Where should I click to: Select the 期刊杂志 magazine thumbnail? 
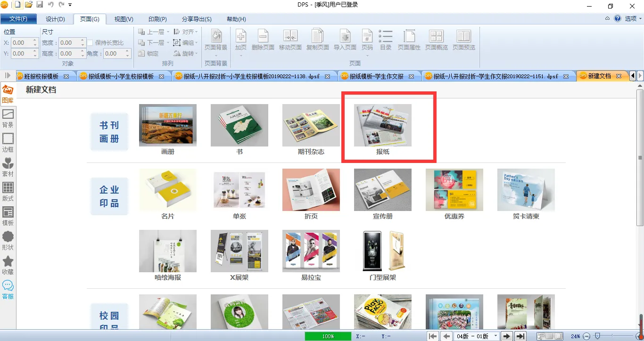point(311,125)
